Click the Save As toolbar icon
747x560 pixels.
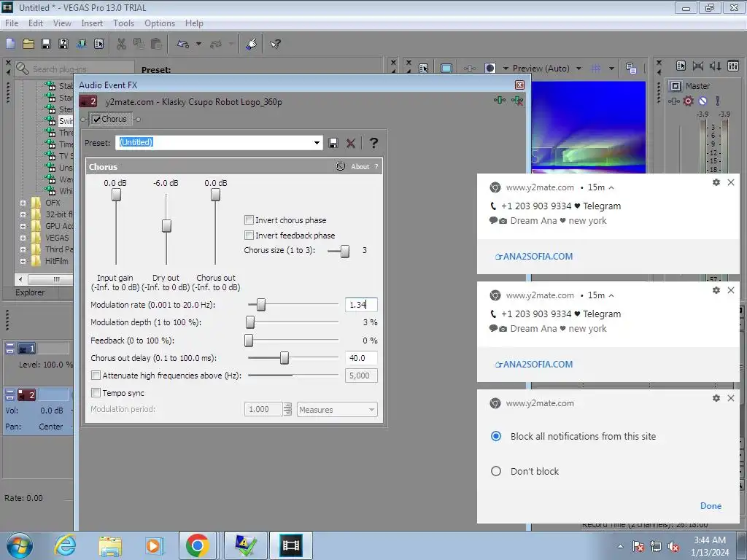click(63, 44)
